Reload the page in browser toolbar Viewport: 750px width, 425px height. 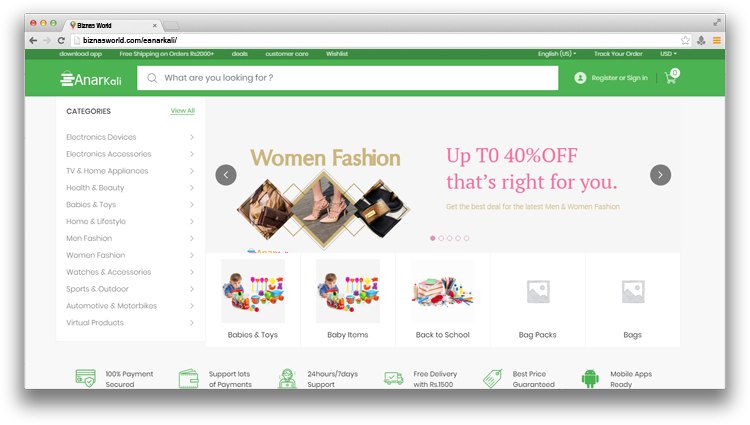(61, 40)
